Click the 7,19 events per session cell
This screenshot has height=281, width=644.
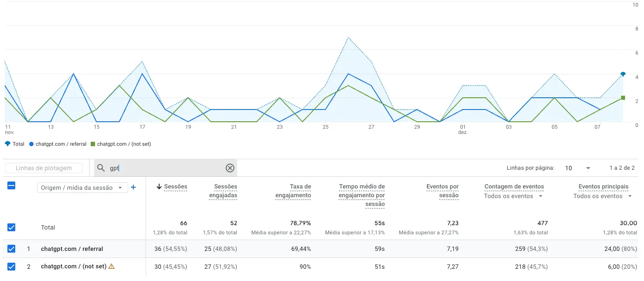453,249
